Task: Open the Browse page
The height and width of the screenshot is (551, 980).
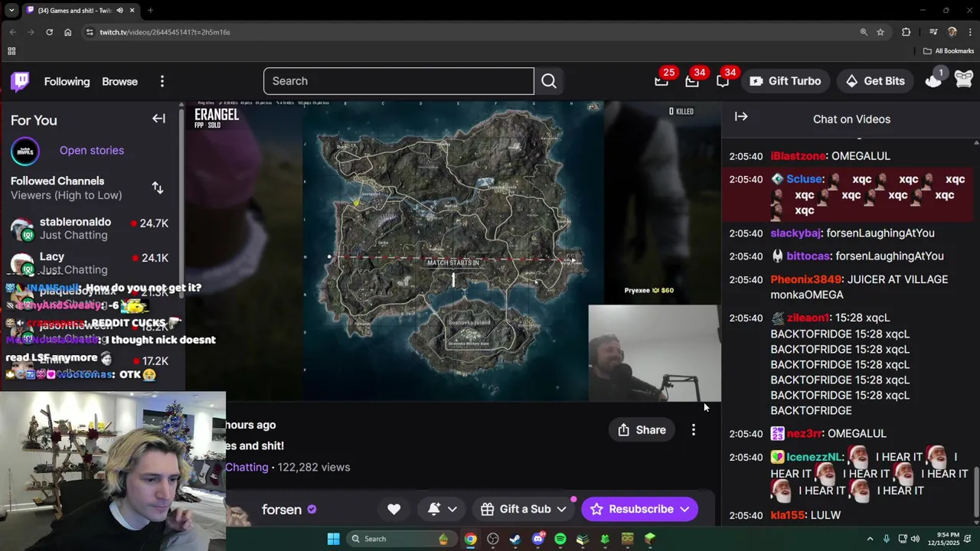Action: [x=120, y=81]
